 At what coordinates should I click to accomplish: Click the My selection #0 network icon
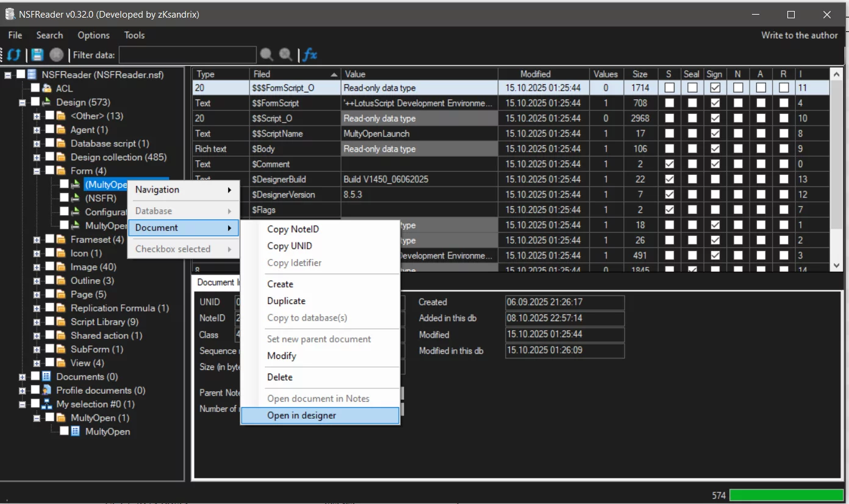click(47, 404)
